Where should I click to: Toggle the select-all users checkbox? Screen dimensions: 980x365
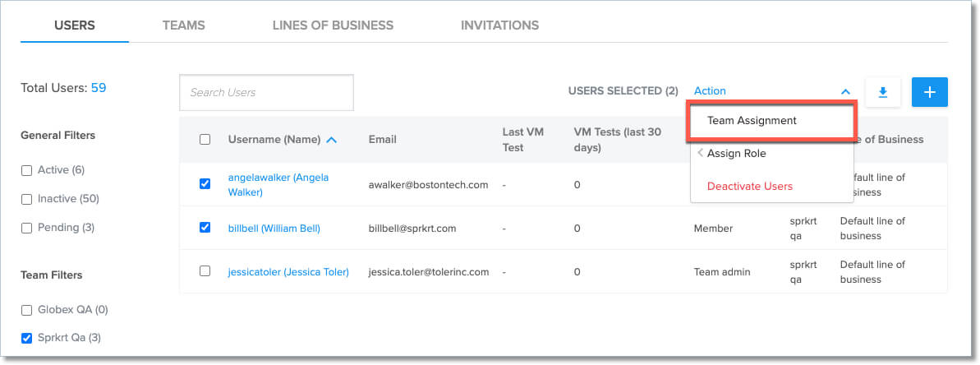coord(205,140)
